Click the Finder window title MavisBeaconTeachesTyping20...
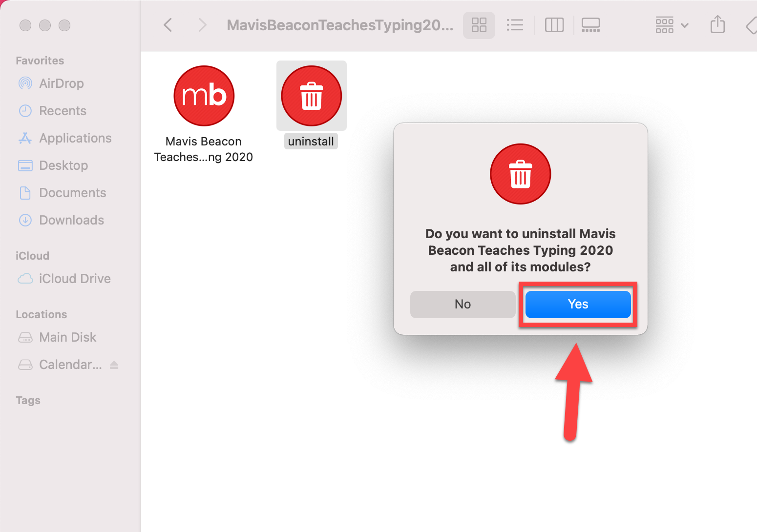 340,25
